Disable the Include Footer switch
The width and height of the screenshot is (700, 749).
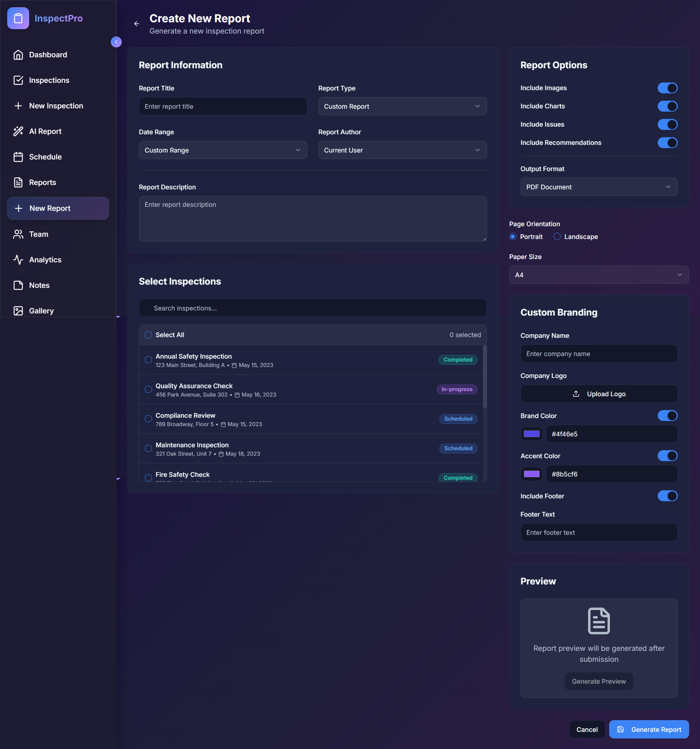(x=667, y=496)
